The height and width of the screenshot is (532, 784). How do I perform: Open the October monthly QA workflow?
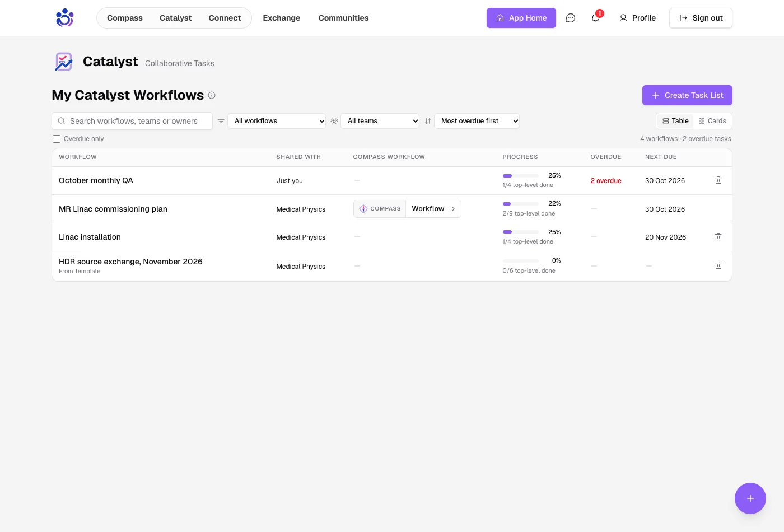pyautogui.click(x=96, y=180)
